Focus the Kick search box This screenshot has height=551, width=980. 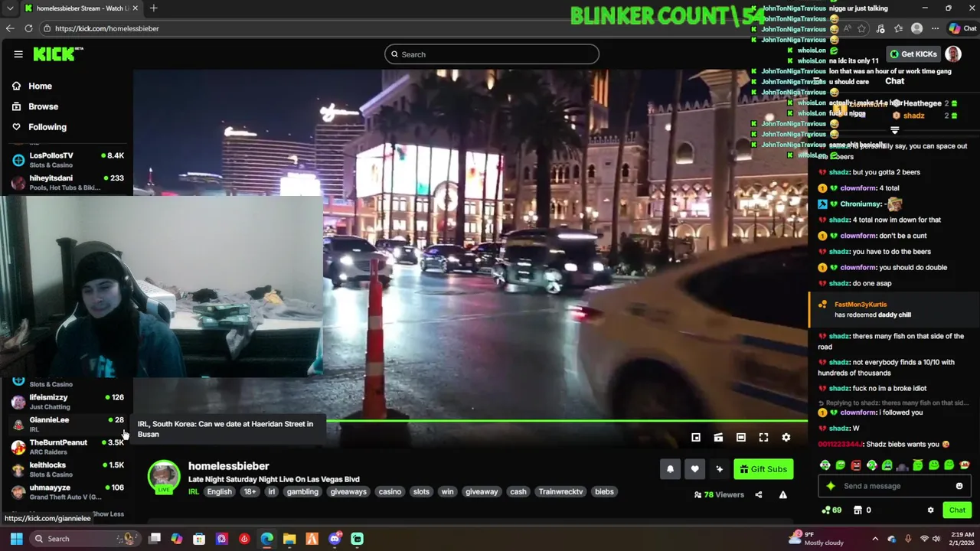point(492,54)
